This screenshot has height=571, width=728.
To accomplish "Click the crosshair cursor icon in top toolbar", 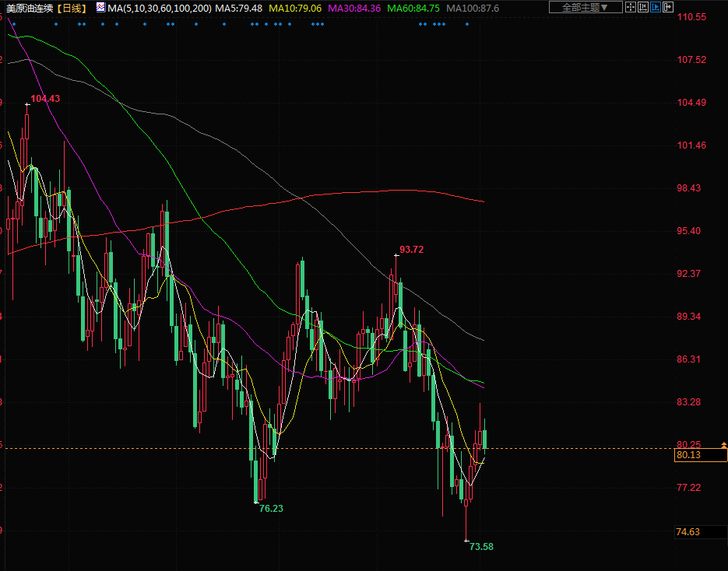I will (631, 7).
